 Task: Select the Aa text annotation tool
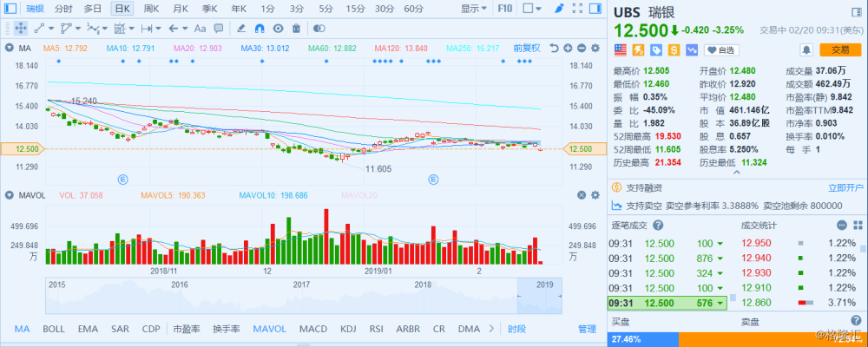(x=201, y=29)
